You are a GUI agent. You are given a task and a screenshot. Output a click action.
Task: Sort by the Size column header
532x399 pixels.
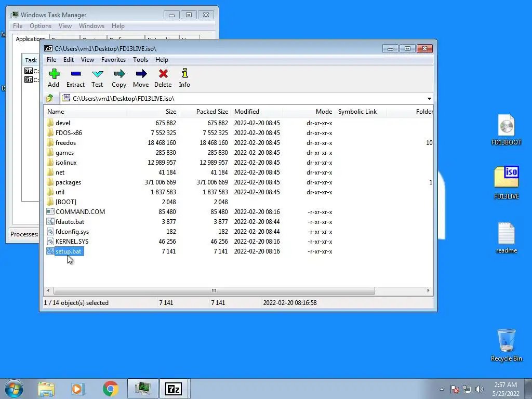153,112
